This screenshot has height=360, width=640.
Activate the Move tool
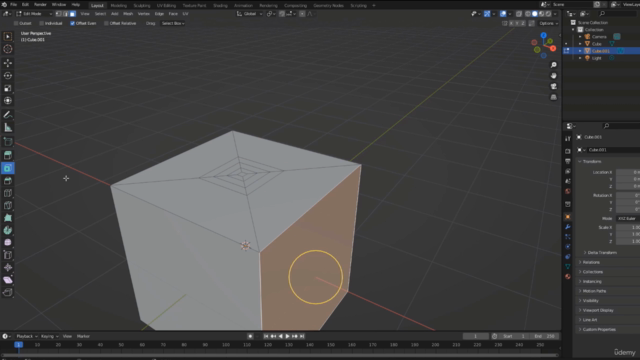pyautogui.click(x=8, y=63)
